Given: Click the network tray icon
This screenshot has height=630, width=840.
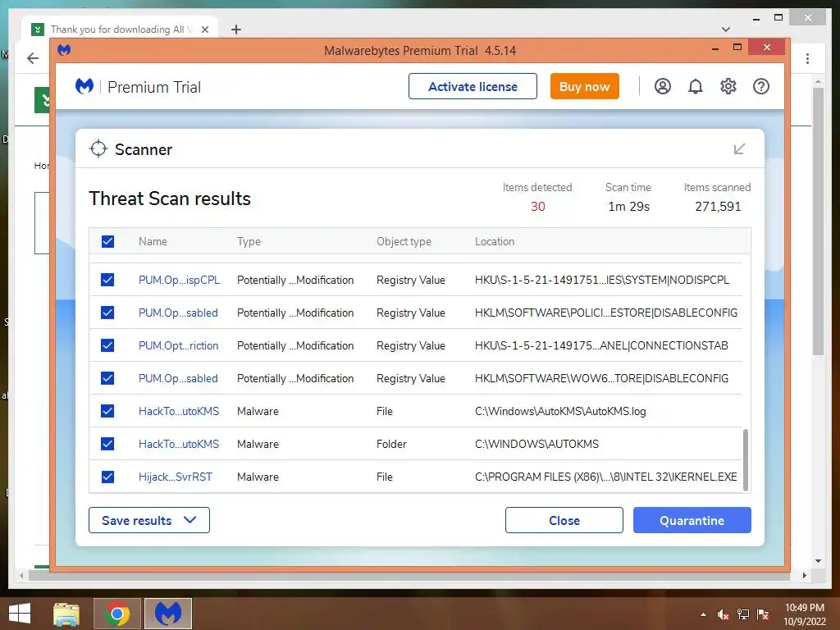Looking at the screenshot, I should click(743, 614).
